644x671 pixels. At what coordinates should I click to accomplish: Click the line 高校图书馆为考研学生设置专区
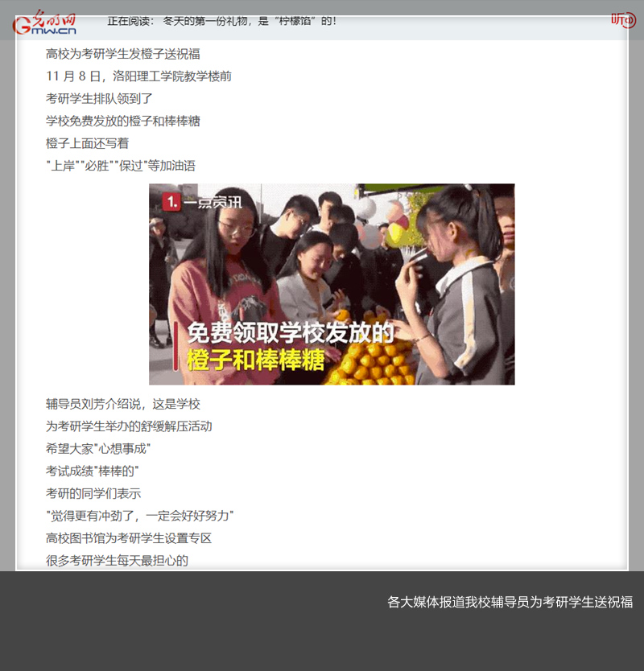[x=129, y=538]
